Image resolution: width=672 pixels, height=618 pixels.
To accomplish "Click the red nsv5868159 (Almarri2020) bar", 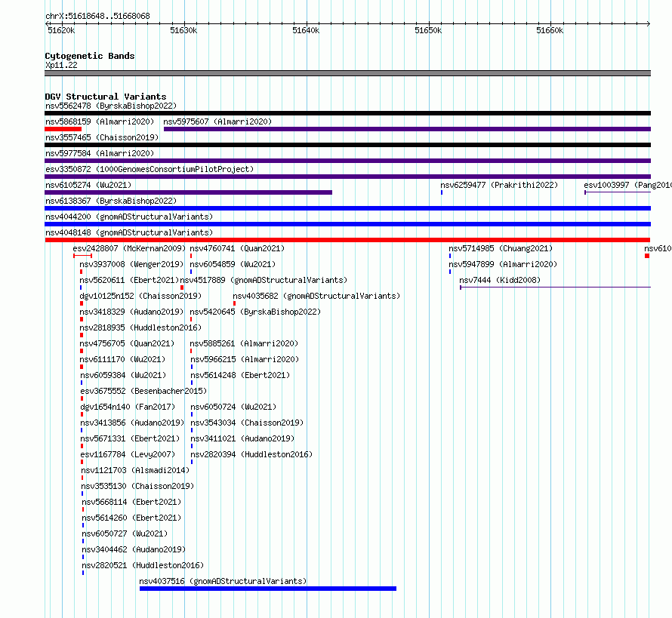I will coord(63,129).
